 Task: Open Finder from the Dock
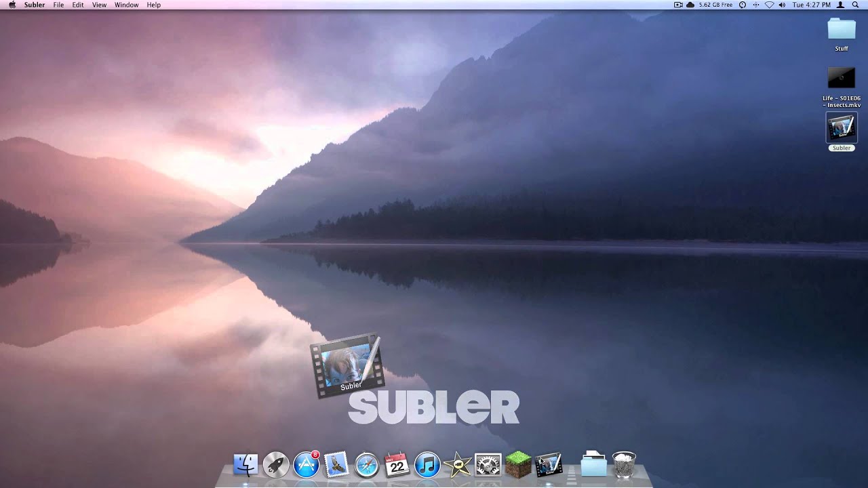point(245,465)
